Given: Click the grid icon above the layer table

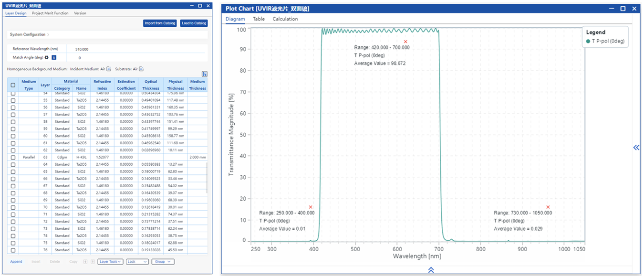Looking at the screenshot, I should click(x=205, y=74).
